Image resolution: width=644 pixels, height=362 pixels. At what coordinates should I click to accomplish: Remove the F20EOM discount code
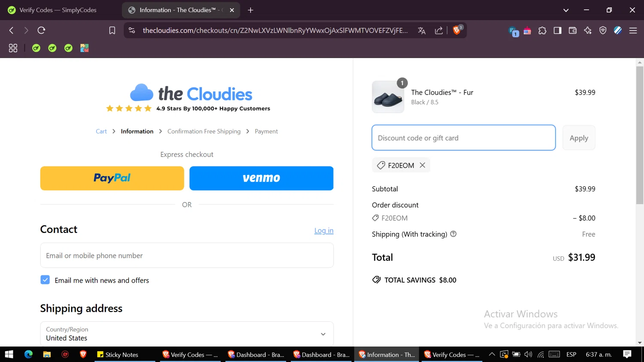[422, 165]
